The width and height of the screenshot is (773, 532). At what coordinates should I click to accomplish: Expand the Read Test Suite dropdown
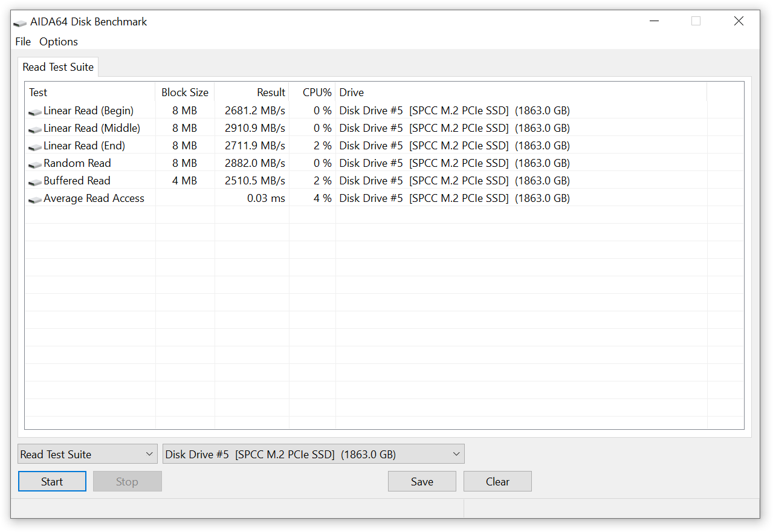click(x=88, y=455)
